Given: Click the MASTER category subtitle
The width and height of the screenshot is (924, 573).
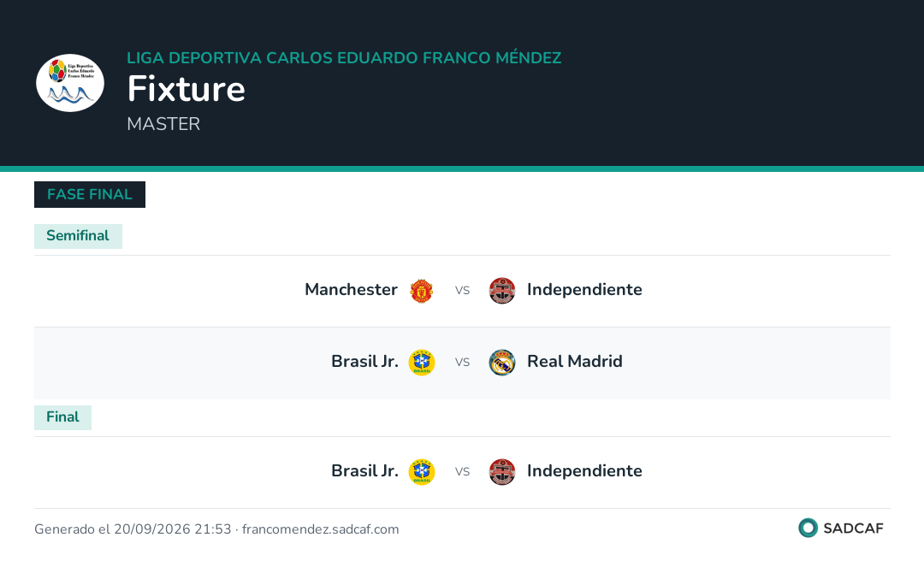Looking at the screenshot, I should coord(163,124).
